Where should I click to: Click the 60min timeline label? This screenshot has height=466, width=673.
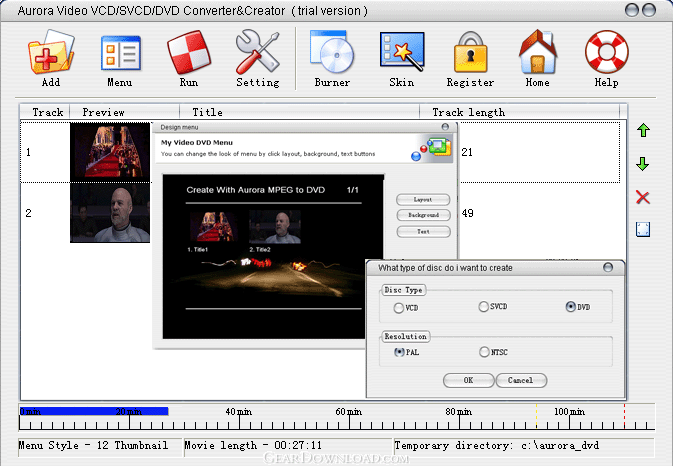point(349,412)
